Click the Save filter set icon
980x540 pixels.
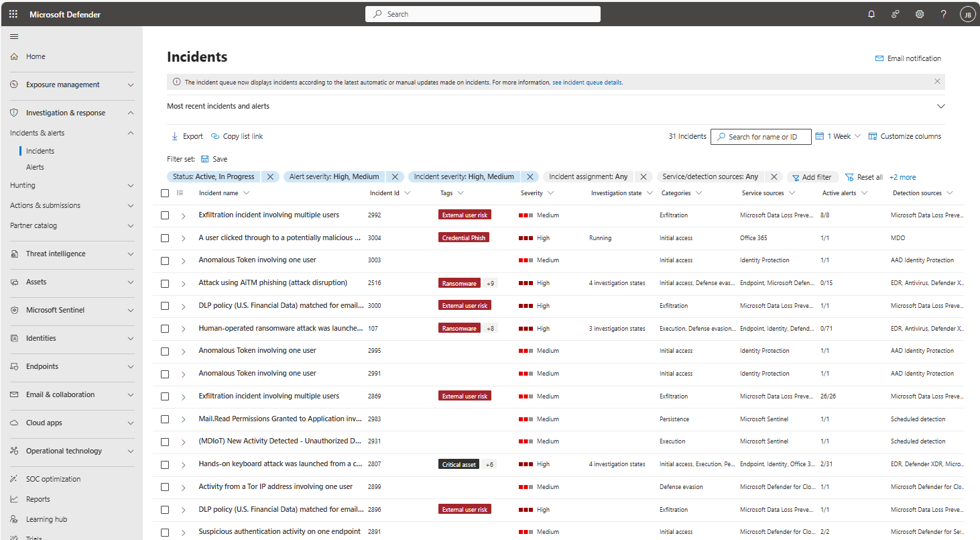coord(205,159)
